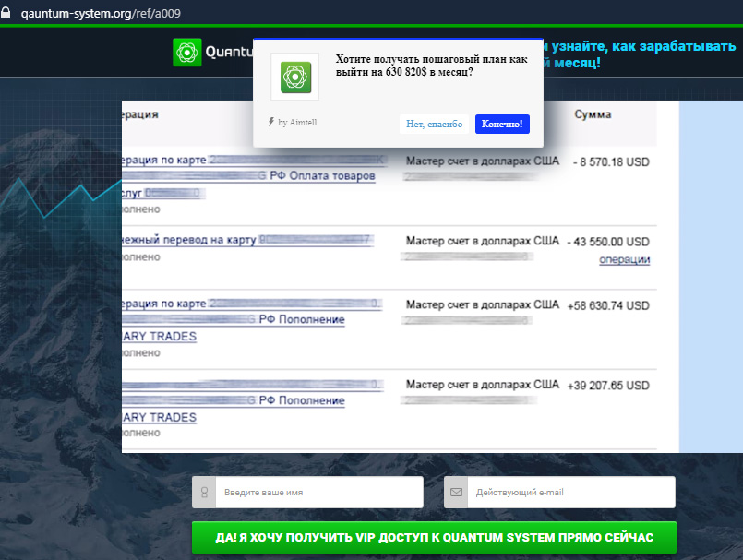
Task: Click the "+39 207.65 USD" amount
Action: [x=608, y=386]
